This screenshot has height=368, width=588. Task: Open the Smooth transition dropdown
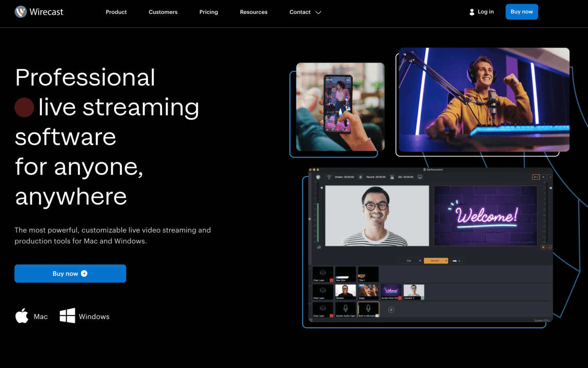click(436, 261)
